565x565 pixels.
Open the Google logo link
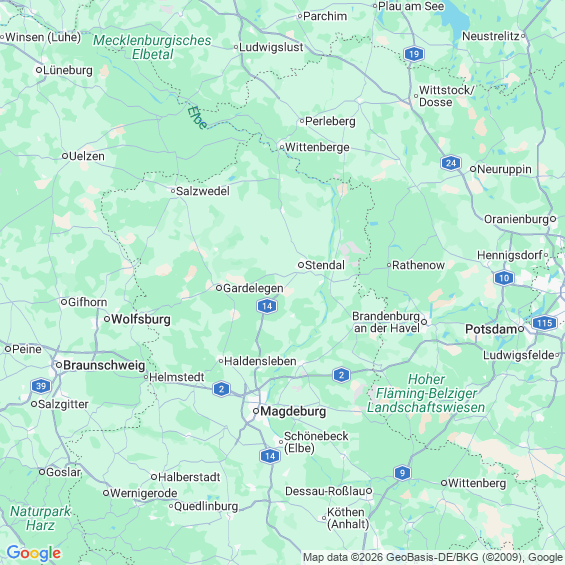(x=34, y=553)
